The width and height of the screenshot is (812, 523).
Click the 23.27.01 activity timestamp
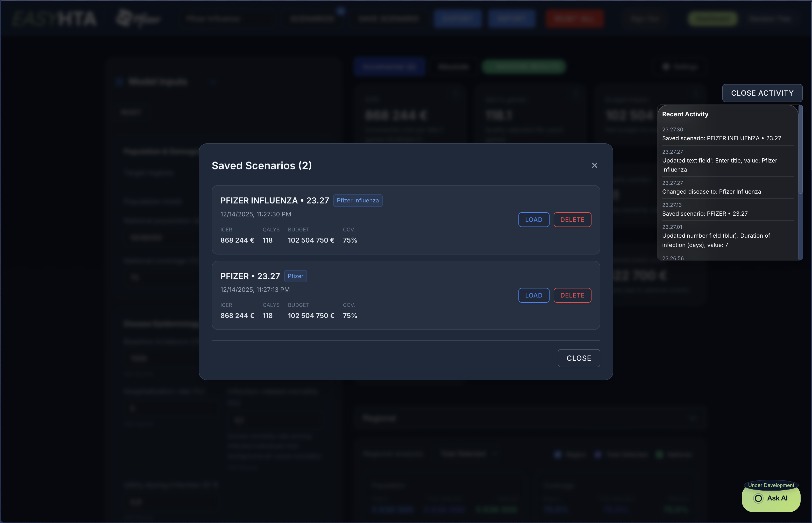coord(672,227)
